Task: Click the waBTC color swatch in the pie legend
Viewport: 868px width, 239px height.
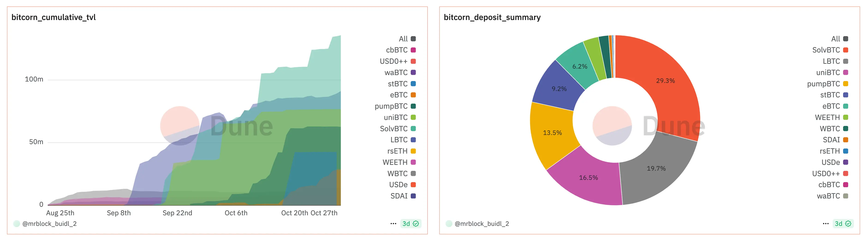Action: pos(845,196)
